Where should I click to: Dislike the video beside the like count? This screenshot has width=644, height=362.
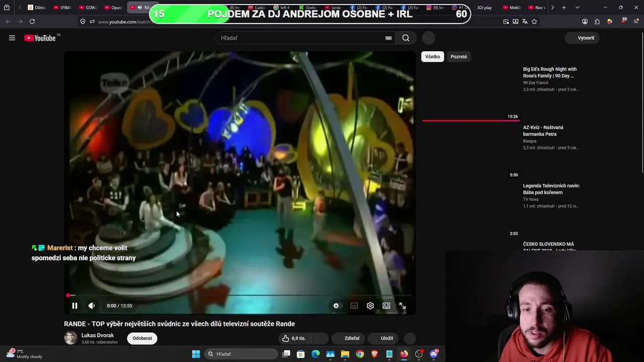pyautogui.click(x=319, y=338)
